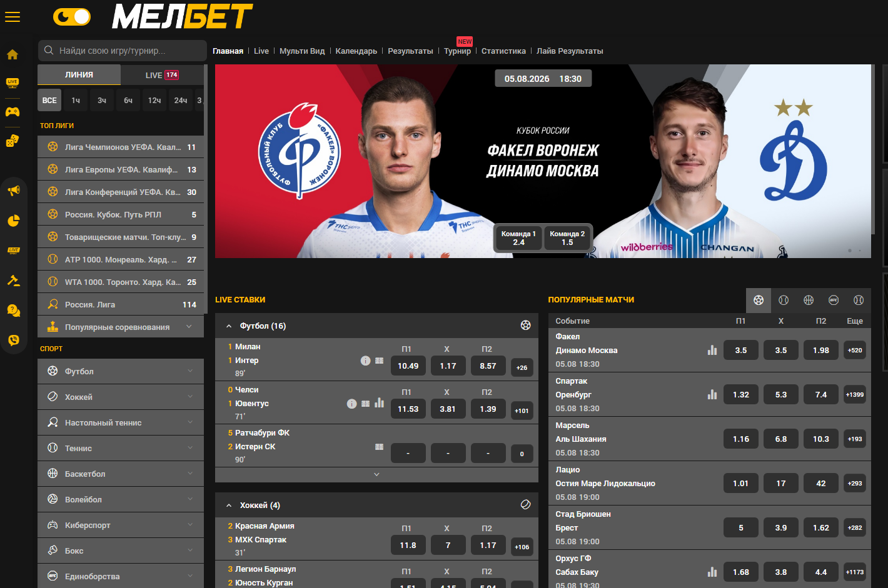
Task: Select П1 odds 10.49 for Милан–Интер
Action: click(408, 366)
